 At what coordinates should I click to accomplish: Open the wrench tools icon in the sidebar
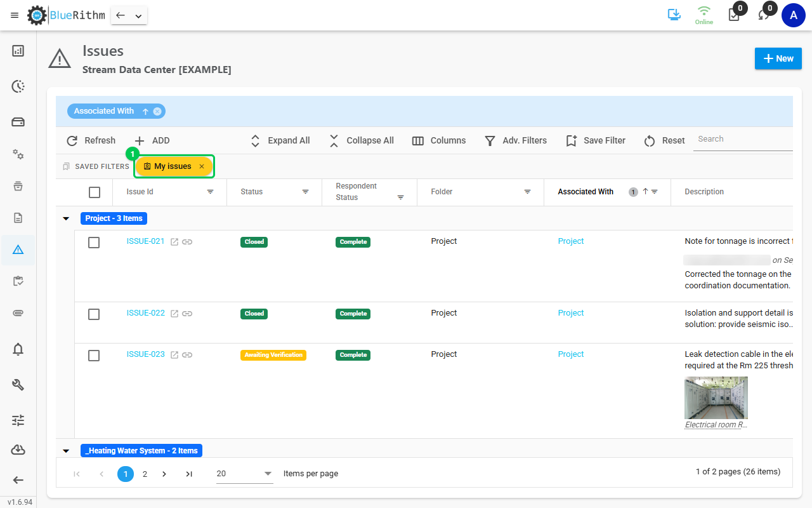pyautogui.click(x=18, y=384)
